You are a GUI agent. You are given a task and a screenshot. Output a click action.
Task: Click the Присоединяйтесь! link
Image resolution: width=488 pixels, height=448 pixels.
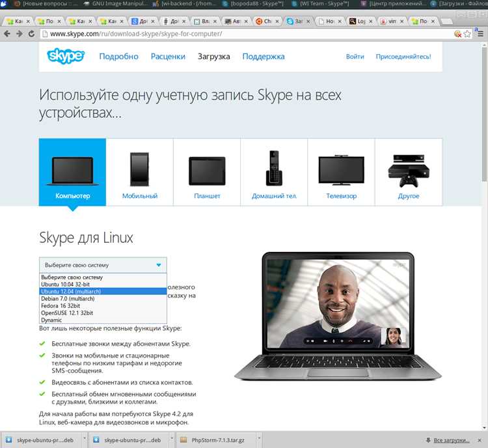(x=403, y=57)
